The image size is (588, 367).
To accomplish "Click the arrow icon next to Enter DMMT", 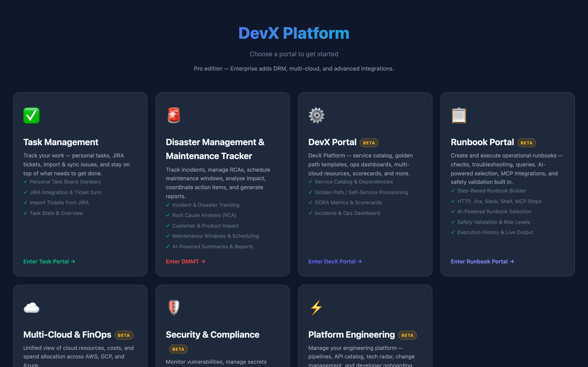I will (x=203, y=261).
